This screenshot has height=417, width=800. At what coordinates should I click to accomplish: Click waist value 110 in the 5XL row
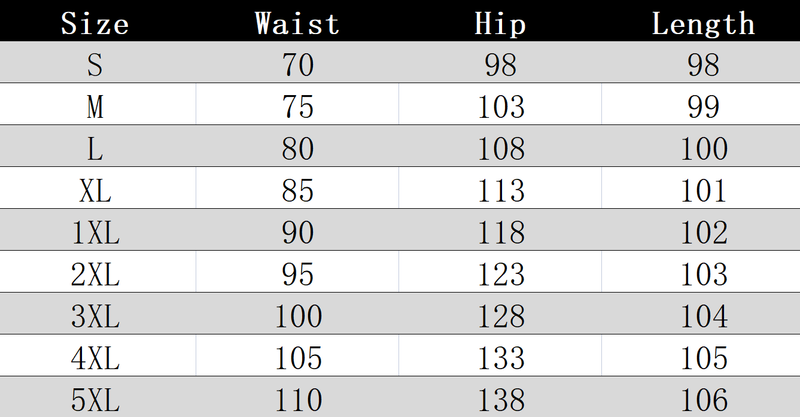pyautogui.click(x=298, y=397)
